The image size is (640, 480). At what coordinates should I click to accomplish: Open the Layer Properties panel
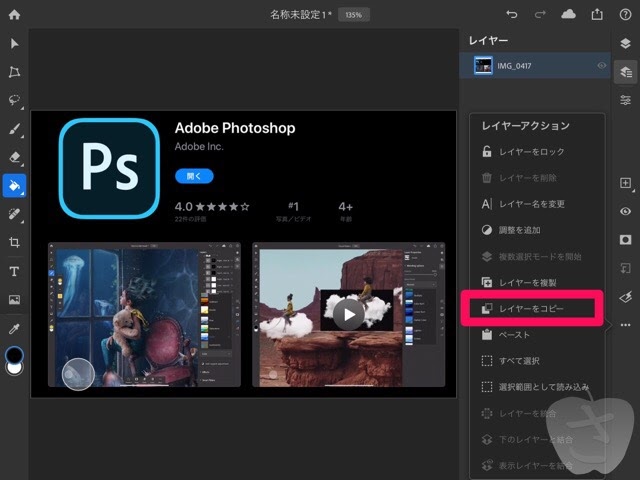[625, 100]
